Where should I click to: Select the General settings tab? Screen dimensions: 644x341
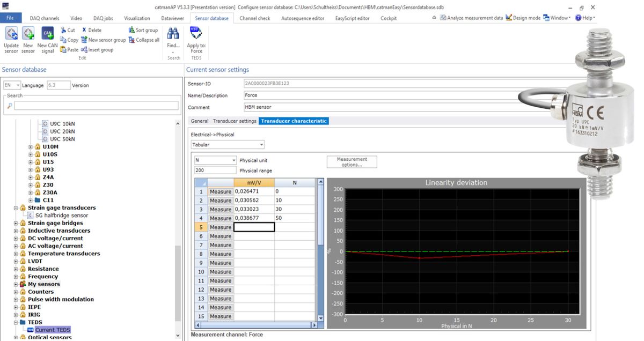200,121
